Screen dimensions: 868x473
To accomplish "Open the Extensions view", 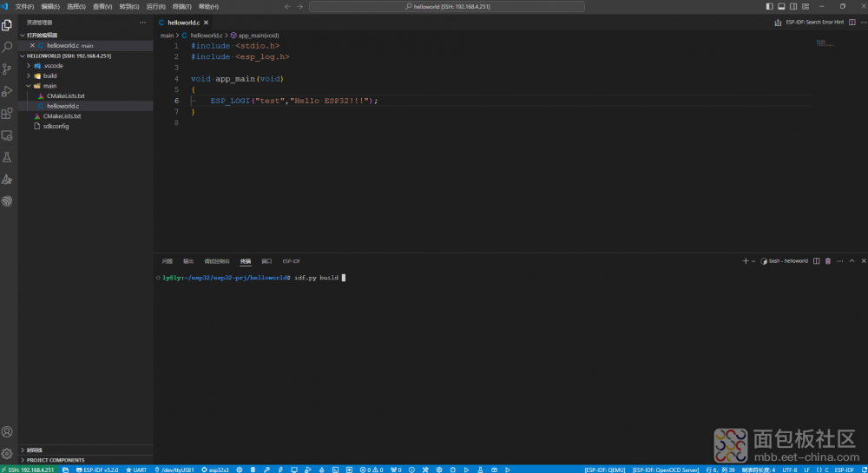I will click(8, 114).
